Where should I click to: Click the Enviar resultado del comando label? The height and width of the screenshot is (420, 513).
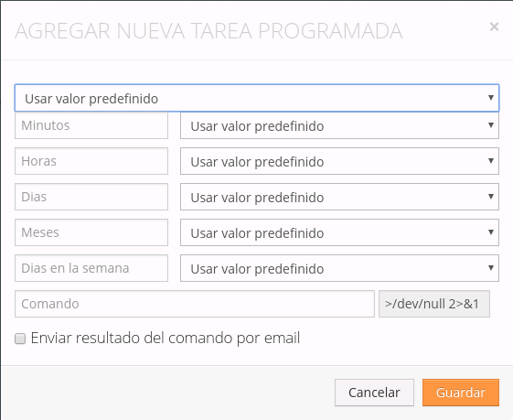pos(166,339)
